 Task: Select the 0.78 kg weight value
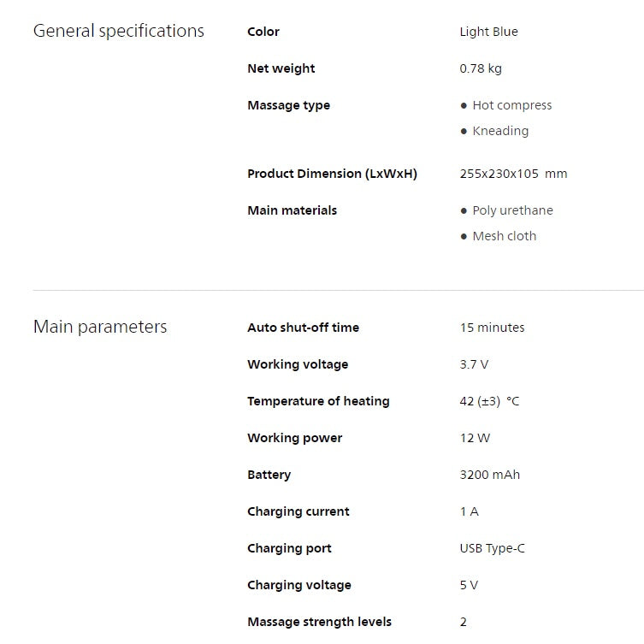point(481,68)
